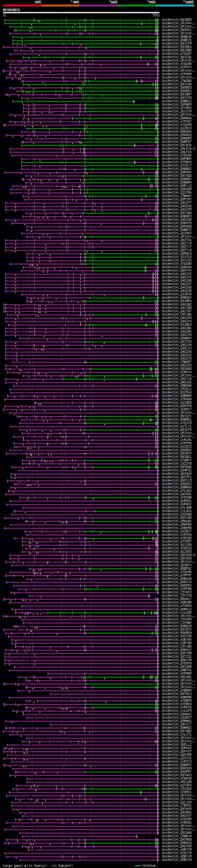
Task: Select the UniRef100_B9ICQ4 label
Action: pos(177,84)
